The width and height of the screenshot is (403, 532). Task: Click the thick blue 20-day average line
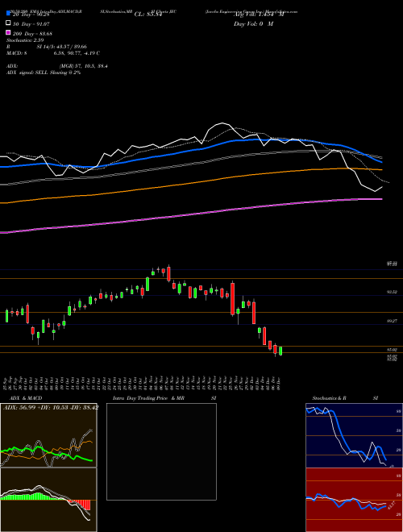point(190,152)
